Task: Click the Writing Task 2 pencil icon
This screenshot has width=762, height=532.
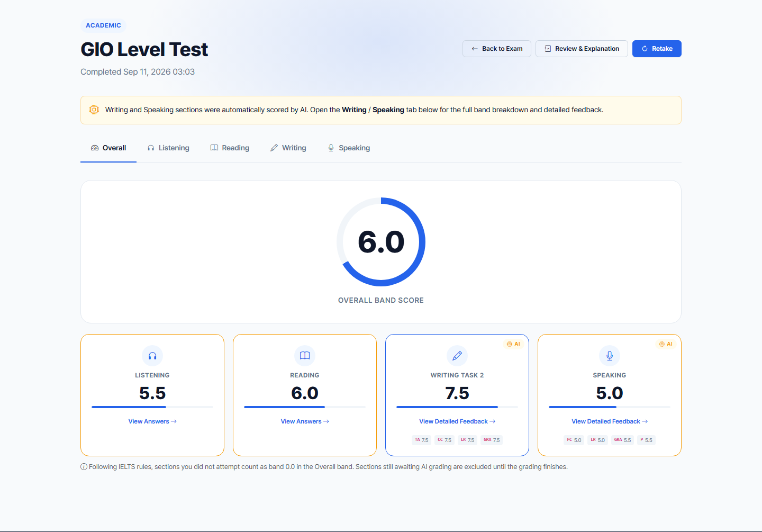Action: point(457,356)
